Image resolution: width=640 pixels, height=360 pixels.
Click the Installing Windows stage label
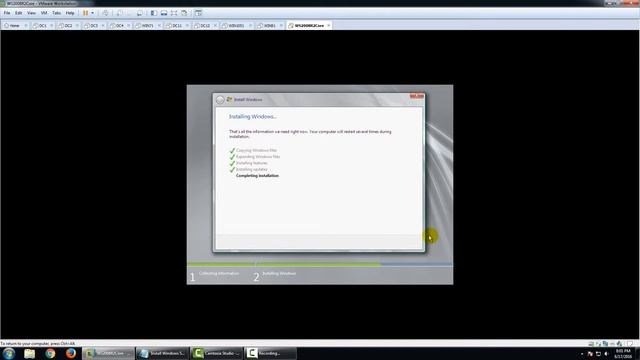(x=279, y=273)
